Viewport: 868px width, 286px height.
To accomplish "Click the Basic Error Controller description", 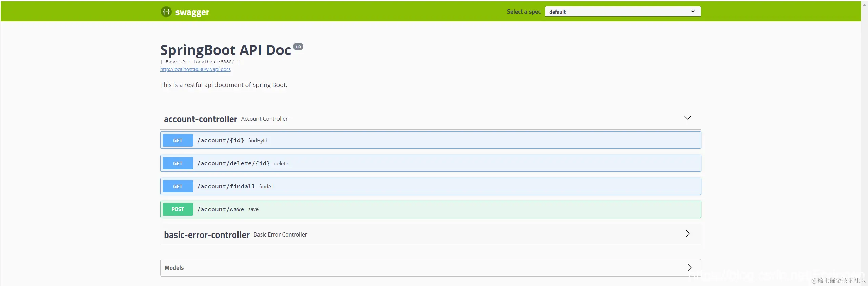I will click(x=280, y=234).
